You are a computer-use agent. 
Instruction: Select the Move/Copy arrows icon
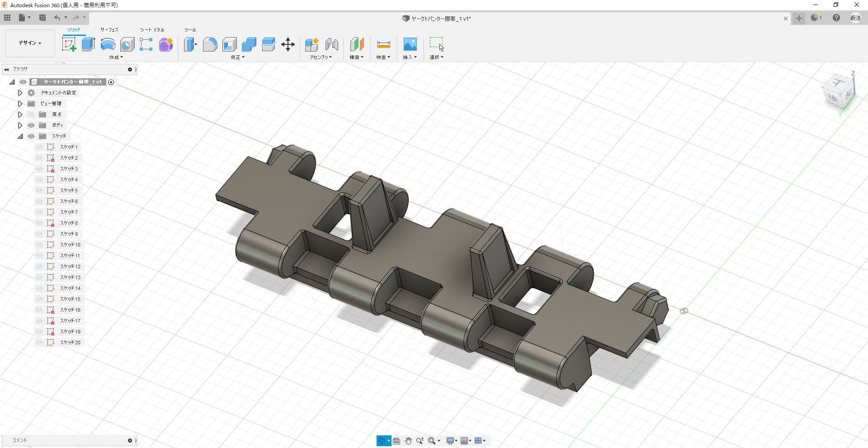coord(288,44)
